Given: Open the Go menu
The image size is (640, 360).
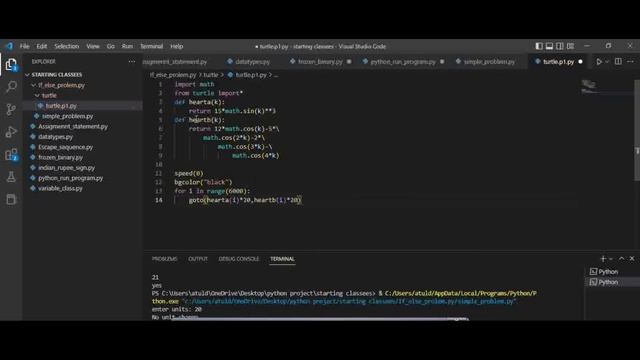Looking at the screenshot, I should coord(111,46).
